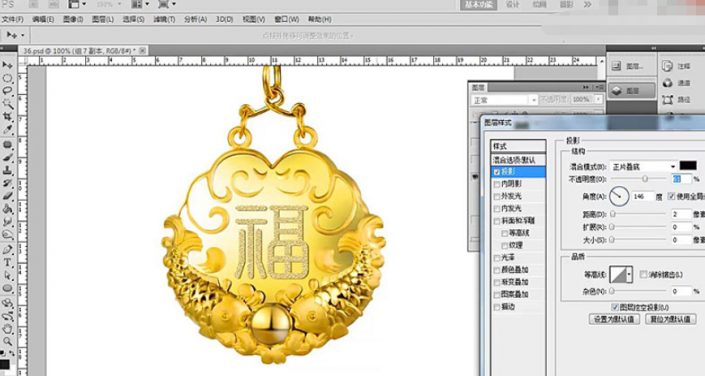Uncheck the 投影 drop shadow style

pos(497,172)
